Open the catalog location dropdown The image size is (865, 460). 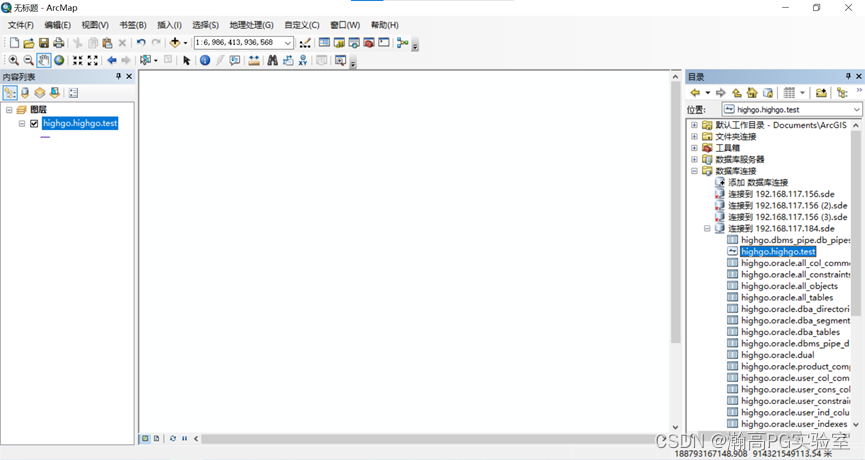(x=856, y=110)
